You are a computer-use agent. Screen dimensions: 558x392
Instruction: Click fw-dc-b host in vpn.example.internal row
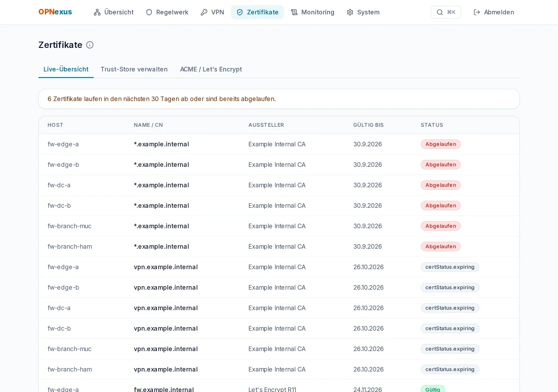tap(59, 328)
